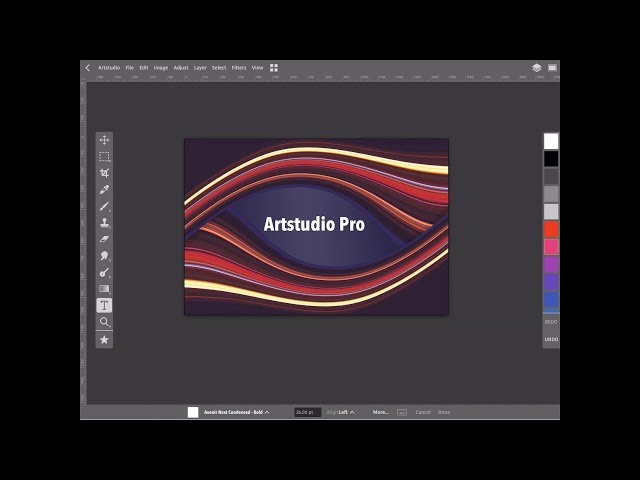The image size is (640, 480).
Task: Pick the light gray color swatch
Action: click(x=551, y=211)
